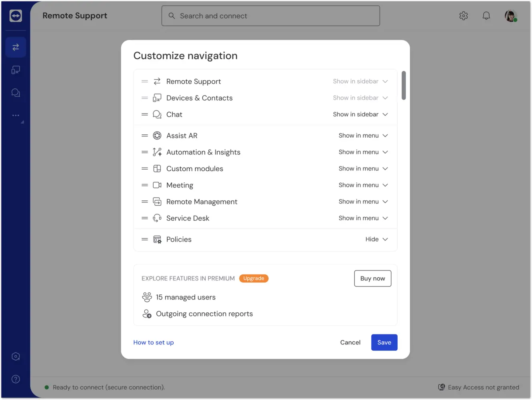Click 'EXPLORE FEATURES IN PREMIUM' heading
The width and height of the screenshot is (532, 400).
(188, 278)
